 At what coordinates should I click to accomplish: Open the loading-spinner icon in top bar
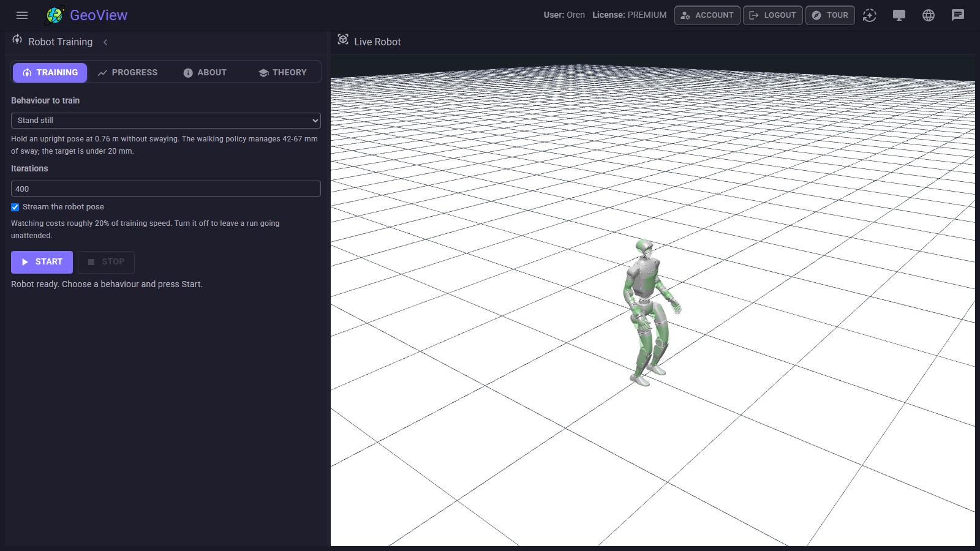click(x=870, y=15)
